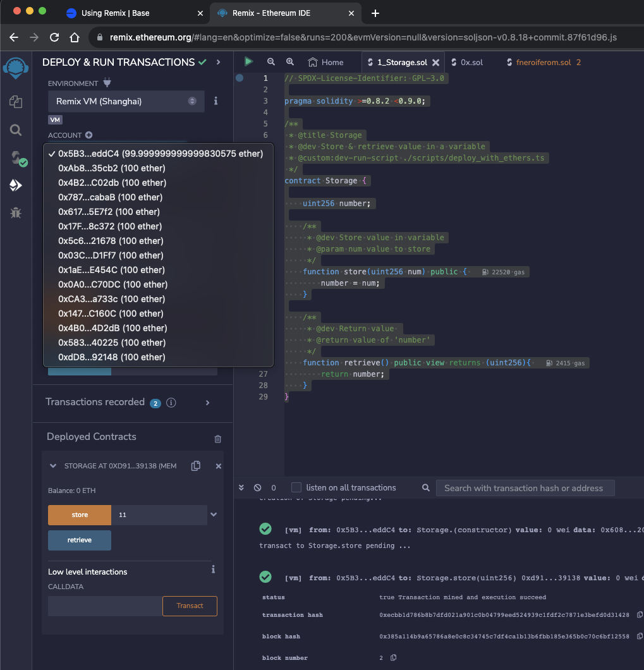Viewport: 644px width, 670px height.
Task: Select account 0x617...5E7f2
Action: (x=158, y=212)
